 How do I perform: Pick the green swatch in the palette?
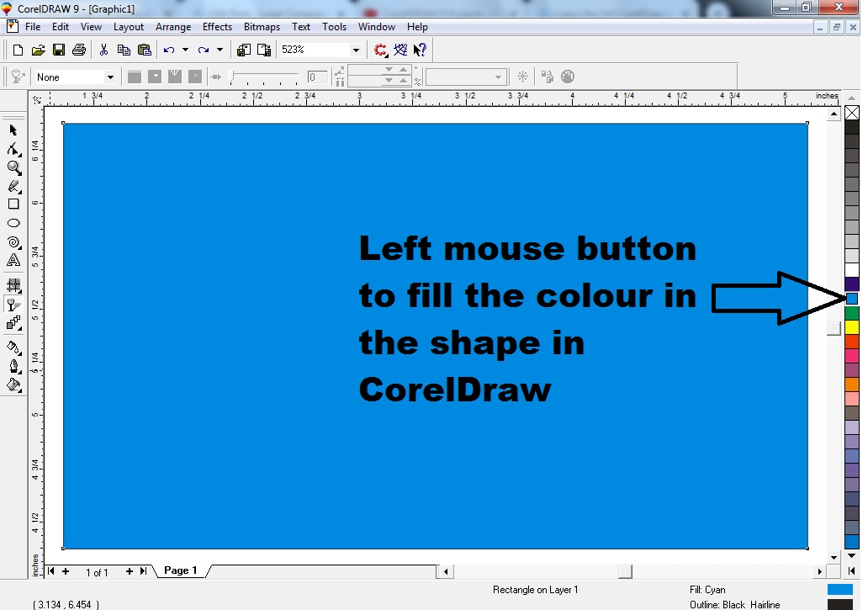click(852, 313)
